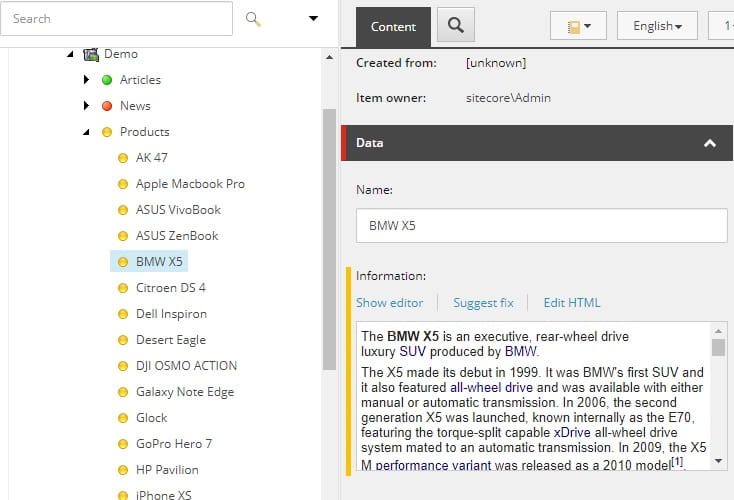This screenshot has height=500, width=734.
Task: Click the yellow icon beside AK 47
Action: [x=123, y=158]
